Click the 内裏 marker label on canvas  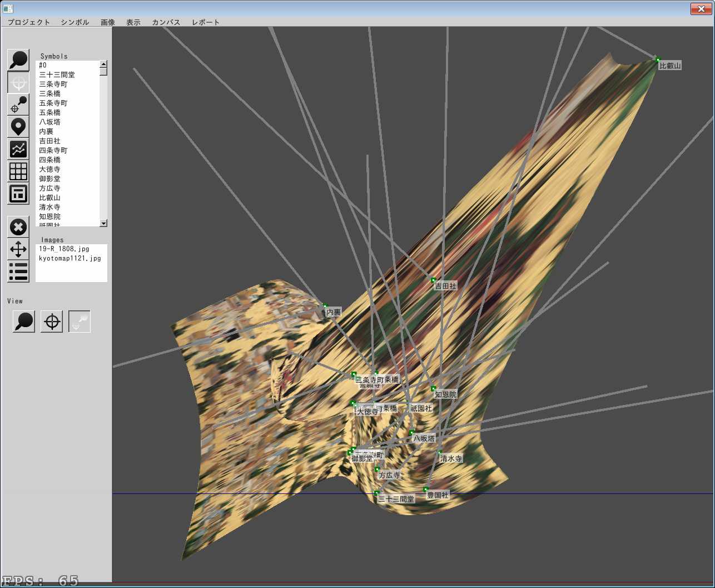(334, 313)
